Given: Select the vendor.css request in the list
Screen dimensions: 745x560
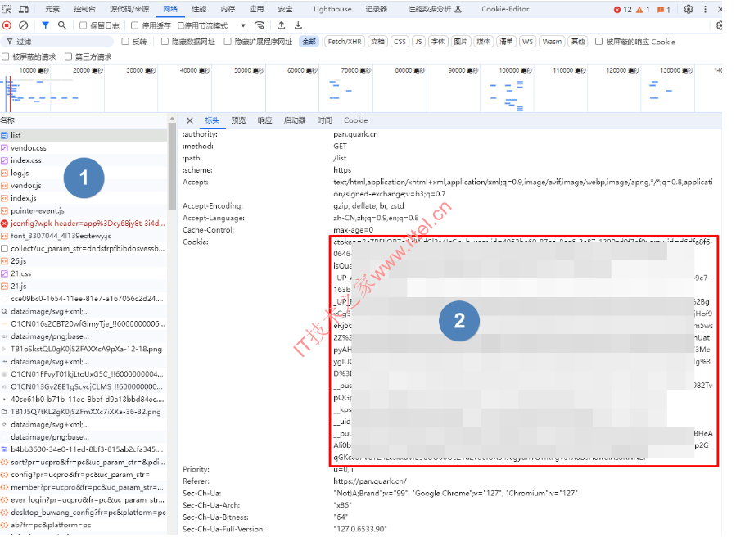Looking at the screenshot, I should 29,148.
